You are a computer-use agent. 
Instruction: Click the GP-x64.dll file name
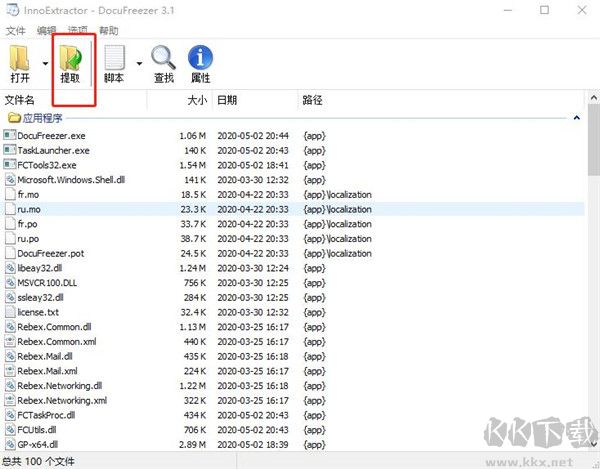[38, 445]
